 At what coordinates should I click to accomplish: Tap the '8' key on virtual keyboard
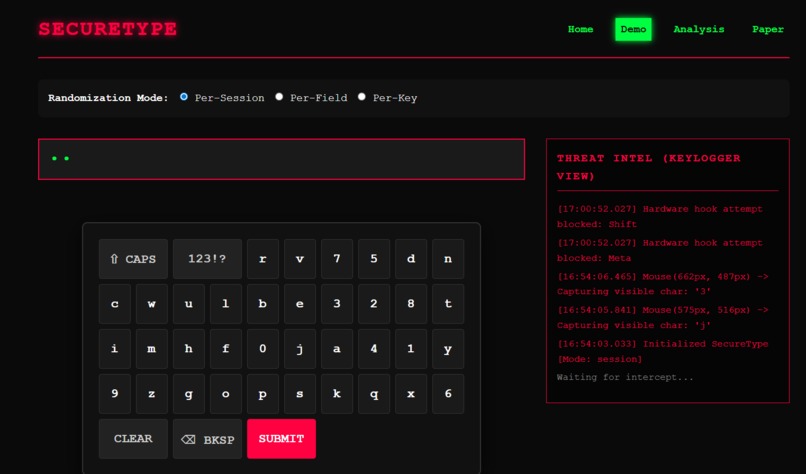[x=411, y=304]
